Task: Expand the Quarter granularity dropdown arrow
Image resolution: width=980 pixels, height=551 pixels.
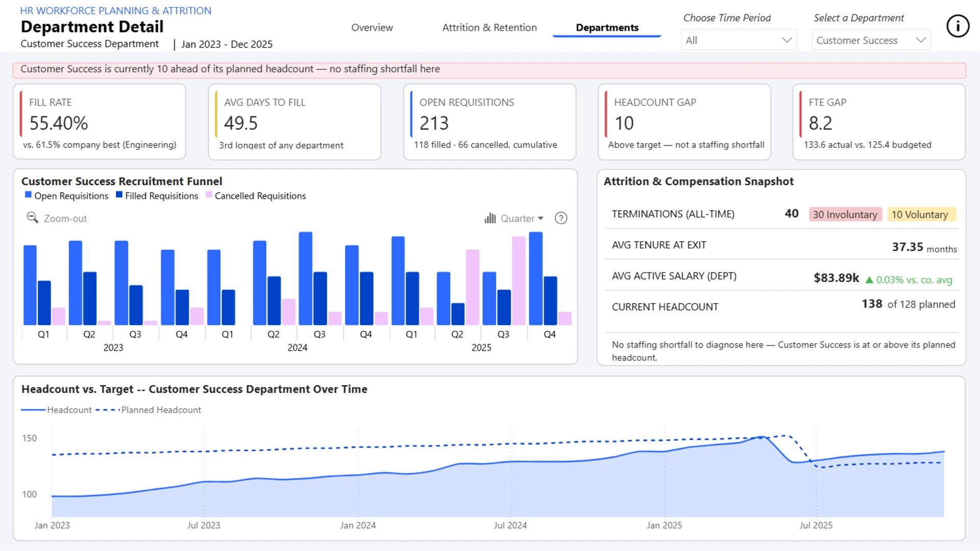Action: [x=541, y=218]
